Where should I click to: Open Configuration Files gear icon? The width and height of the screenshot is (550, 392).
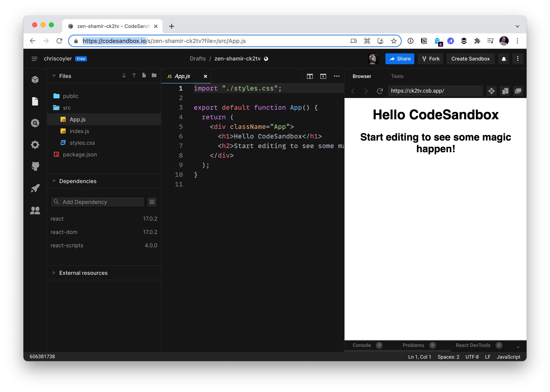[x=35, y=144]
